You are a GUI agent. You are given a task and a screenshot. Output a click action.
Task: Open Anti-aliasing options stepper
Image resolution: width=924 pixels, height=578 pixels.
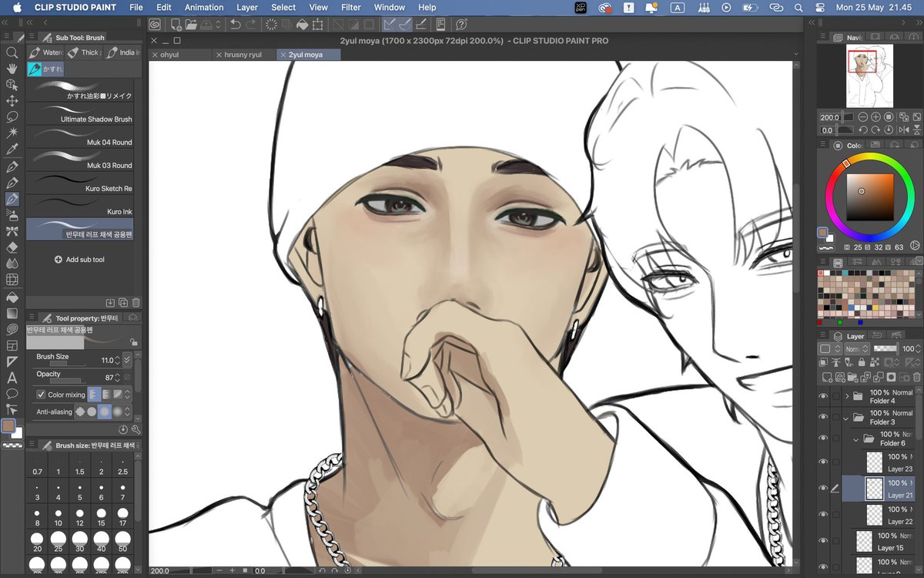128,412
